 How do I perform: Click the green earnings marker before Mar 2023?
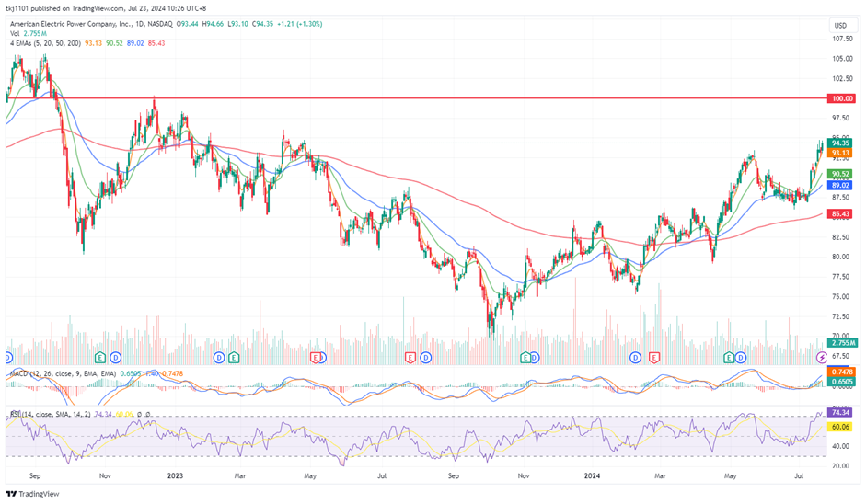coord(234,358)
